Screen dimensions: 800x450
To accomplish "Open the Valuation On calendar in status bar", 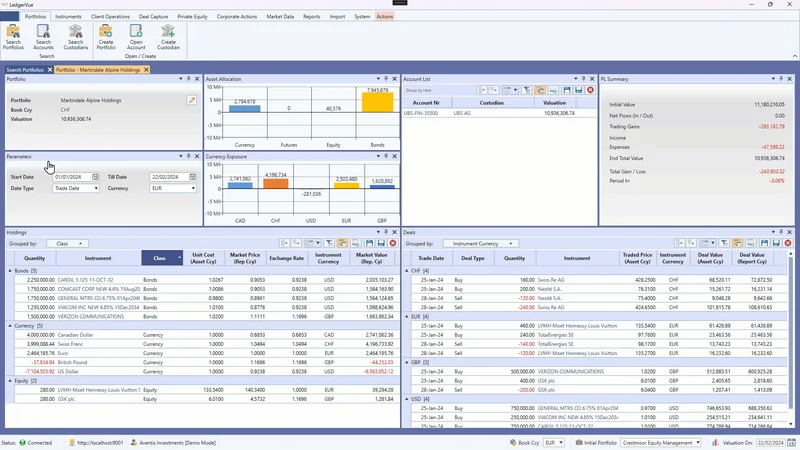I will point(791,443).
